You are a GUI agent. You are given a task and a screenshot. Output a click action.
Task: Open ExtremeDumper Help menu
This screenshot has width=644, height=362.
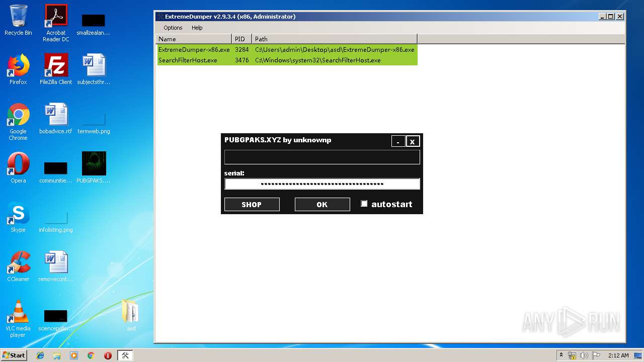(x=197, y=28)
